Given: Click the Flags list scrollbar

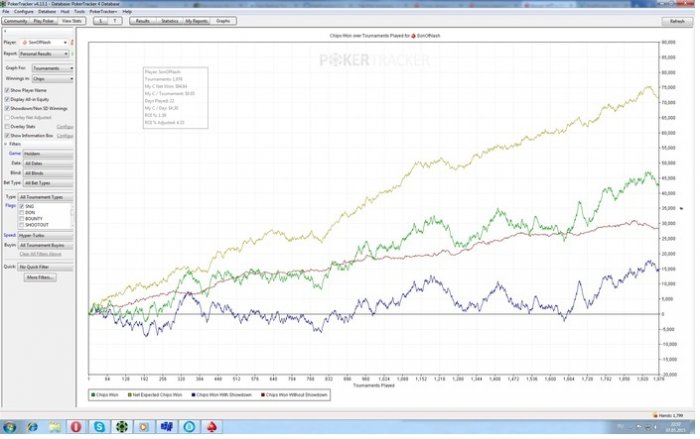Looking at the screenshot, I should pos(72,216).
